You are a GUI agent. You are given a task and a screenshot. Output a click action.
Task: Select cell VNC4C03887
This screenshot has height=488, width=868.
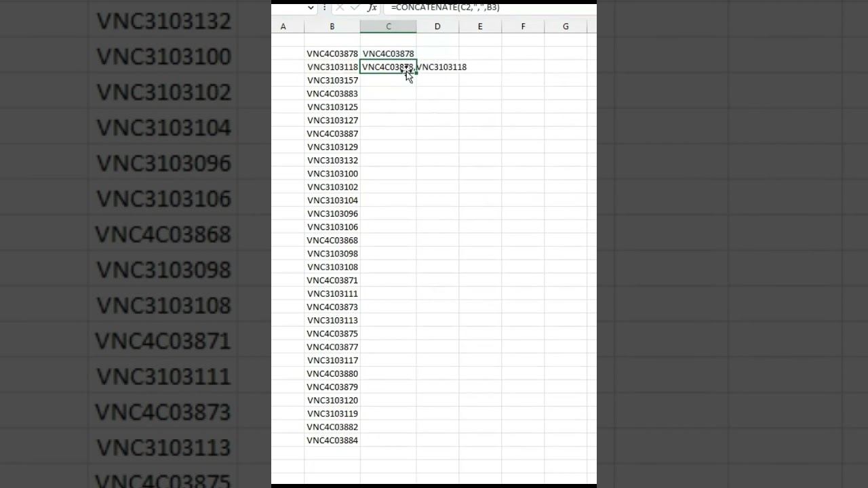click(x=332, y=134)
